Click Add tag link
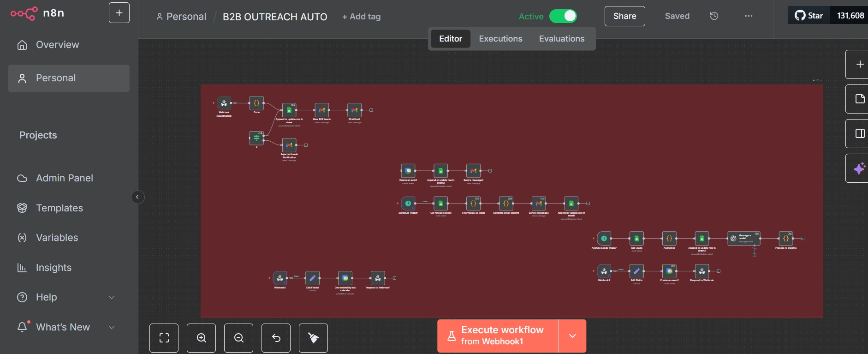Screen dimensions: 868x354 (x=361, y=17)
